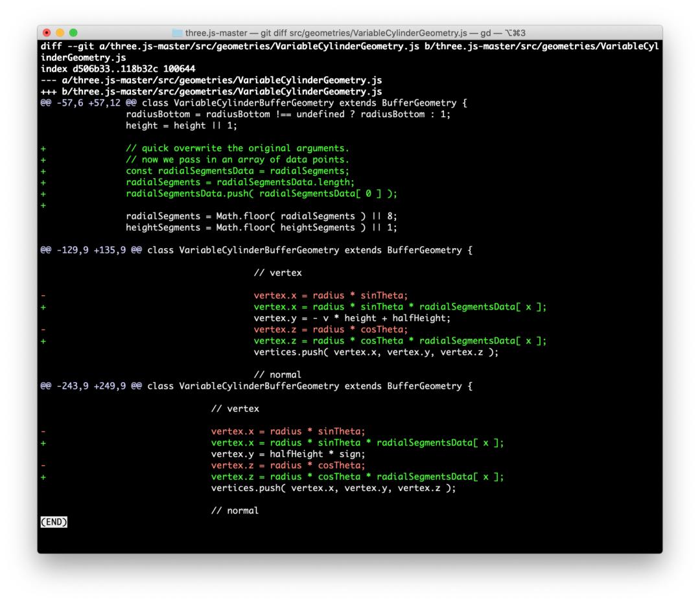Click the 'vertex.y = halfHeight * sign;' line
Viewport: 700px width, 603px height.
coord(288,454)
